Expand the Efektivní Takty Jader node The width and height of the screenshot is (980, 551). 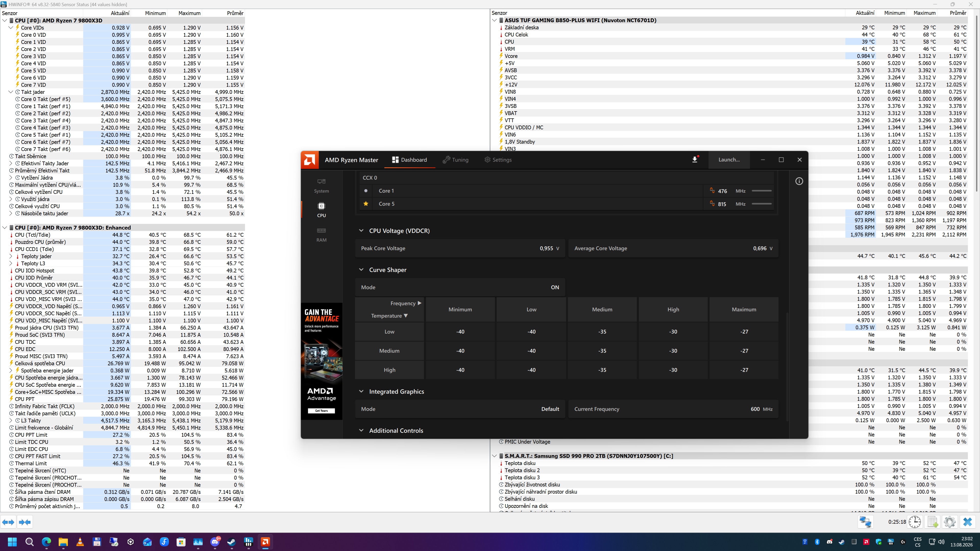pos(11,164)
